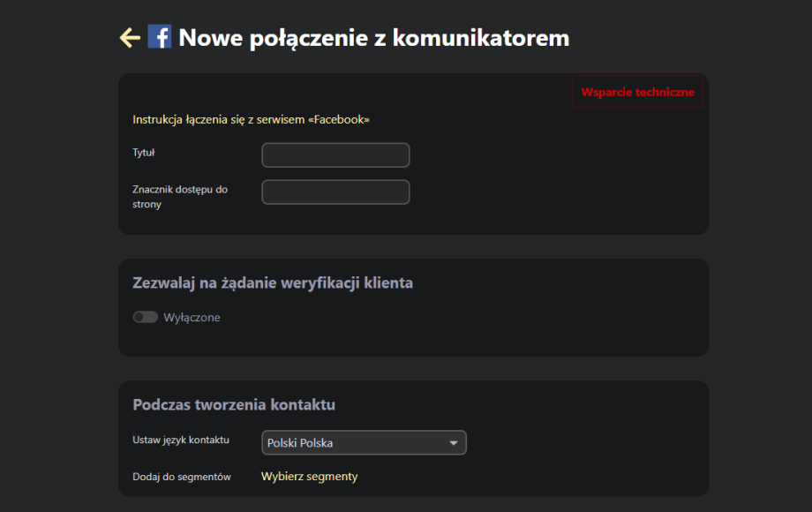Screen dimensions: 812x512
Task: Click the language dropdown arrow
Action: point(454,443)
